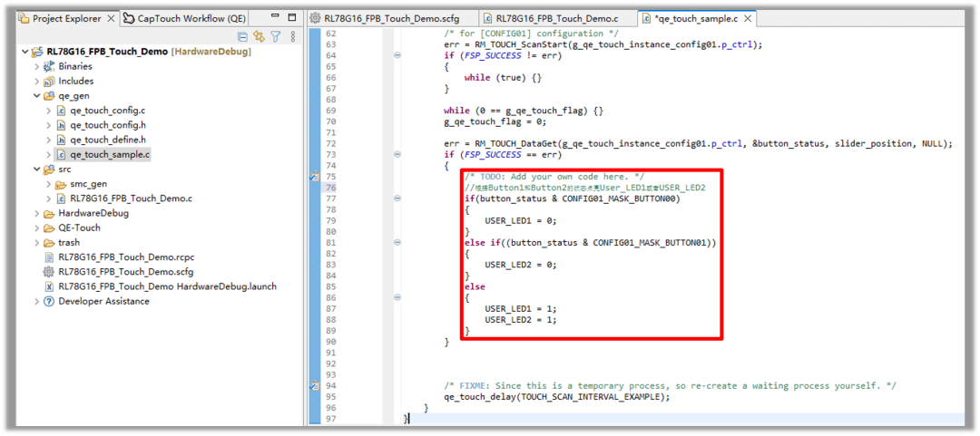Toggle Link with Editor icon

coord(259,36)
